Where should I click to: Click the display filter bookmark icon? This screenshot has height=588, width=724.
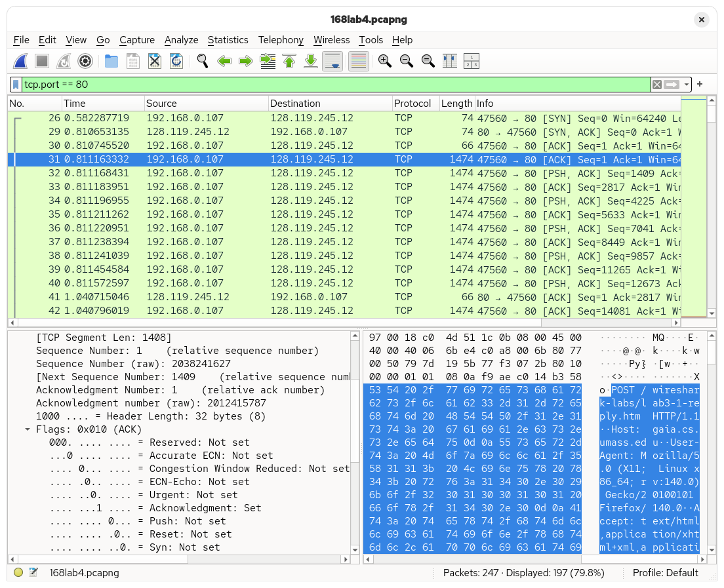point(16,85)
